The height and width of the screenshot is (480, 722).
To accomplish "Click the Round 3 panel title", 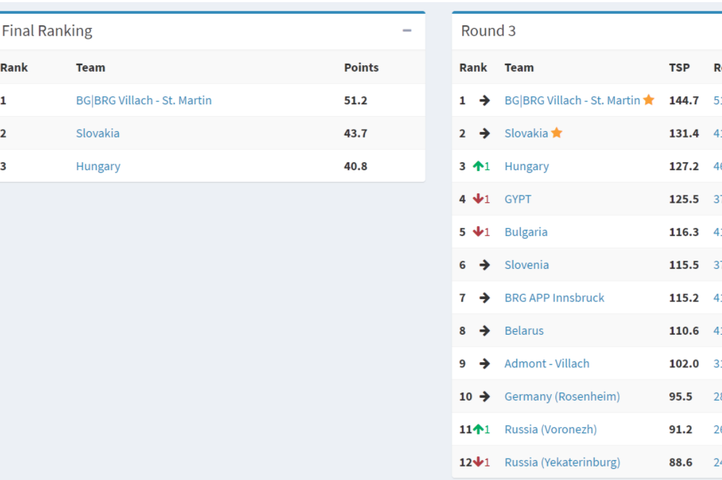I will [x=488, y=31].
